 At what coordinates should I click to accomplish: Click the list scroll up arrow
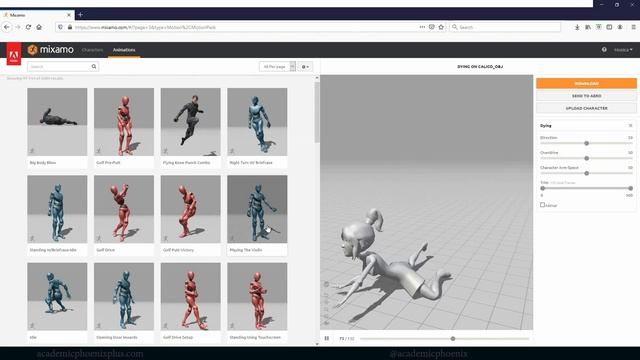click(317, 78)
